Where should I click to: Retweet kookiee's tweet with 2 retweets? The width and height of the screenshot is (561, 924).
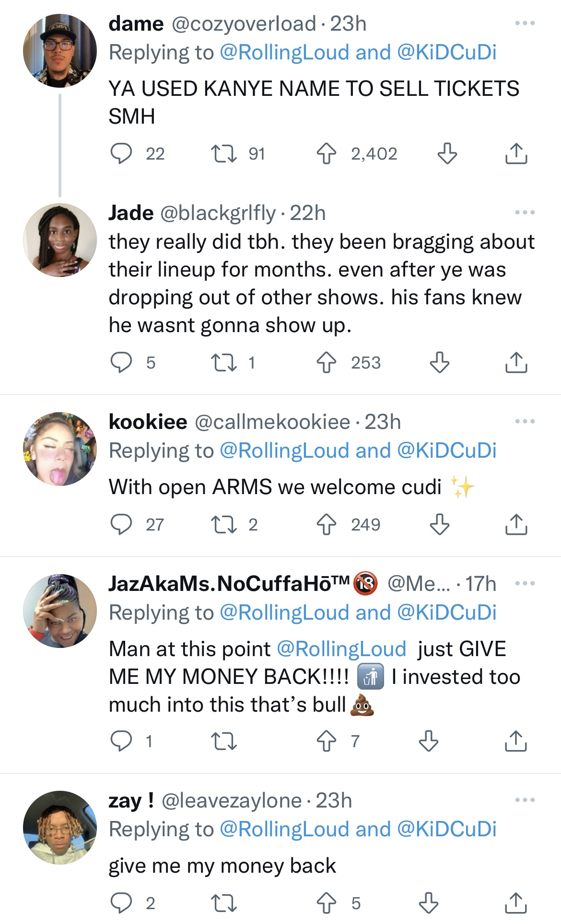click(x=224, y=524)
